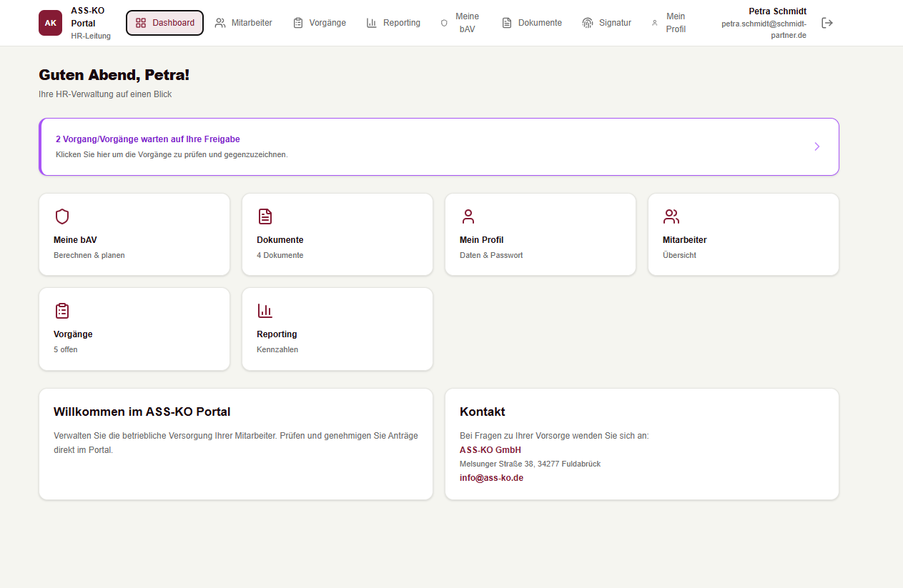This screenshot has height=588, width=903.
Task: Click the users icon on Mitarbeiter card
Action: click(x=671, y=216)
